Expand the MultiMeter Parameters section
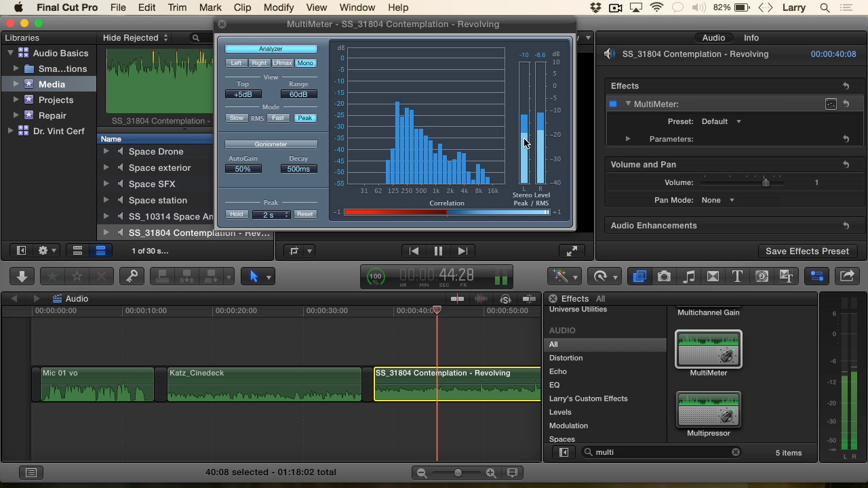Viewport: 868px width, 488px height. (628, 139)
